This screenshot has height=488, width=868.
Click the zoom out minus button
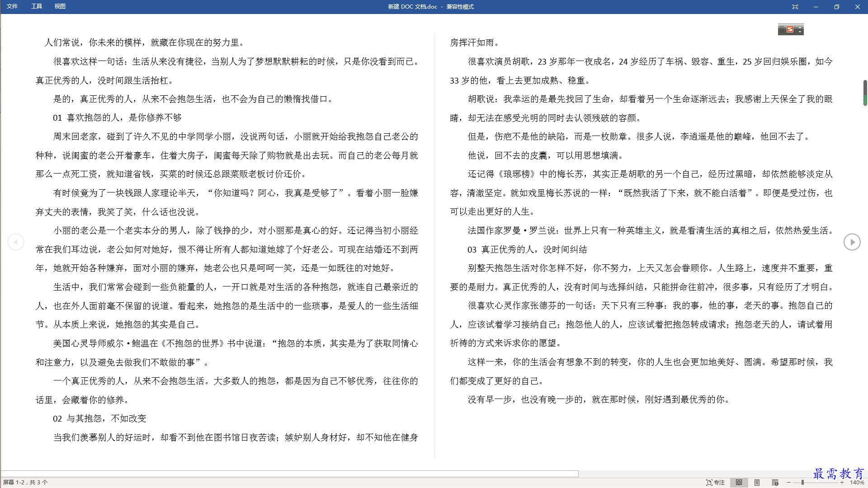point(789,483)
